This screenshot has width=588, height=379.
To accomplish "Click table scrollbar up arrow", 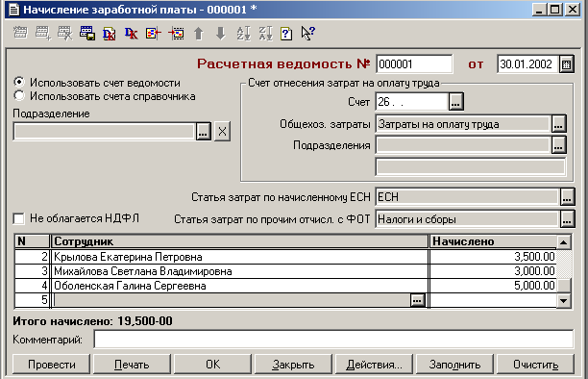I will [x=563, y=242].
